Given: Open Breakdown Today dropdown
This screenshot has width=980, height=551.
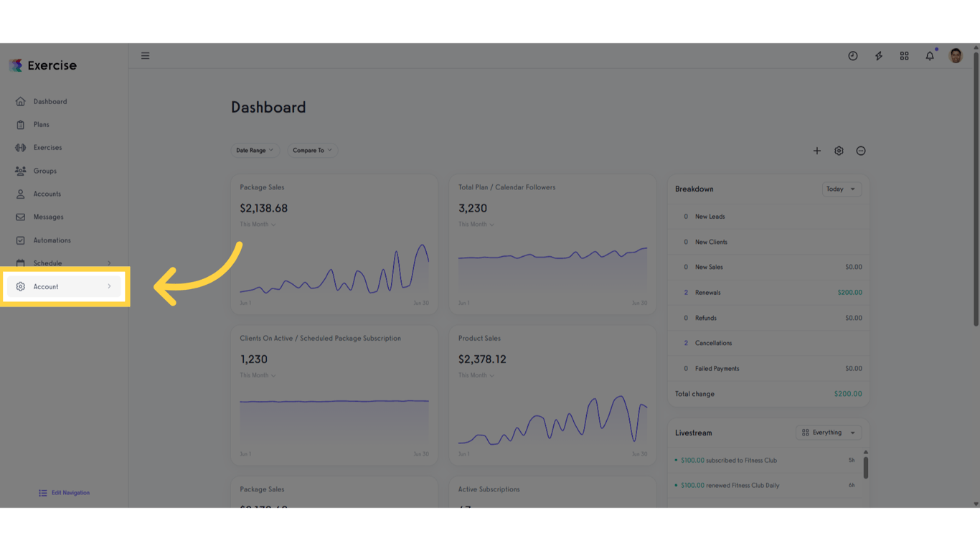Looking at the screenshot, I should [841, 189].
